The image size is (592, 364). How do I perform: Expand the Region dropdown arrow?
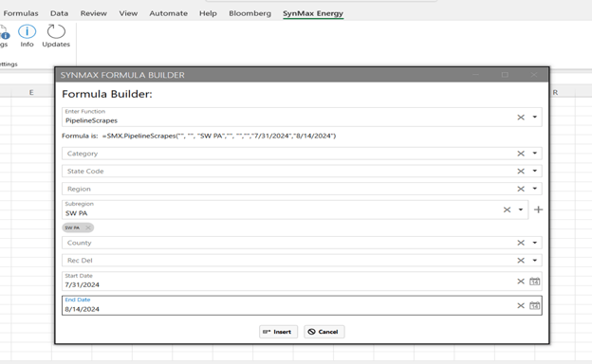[535, 189]
